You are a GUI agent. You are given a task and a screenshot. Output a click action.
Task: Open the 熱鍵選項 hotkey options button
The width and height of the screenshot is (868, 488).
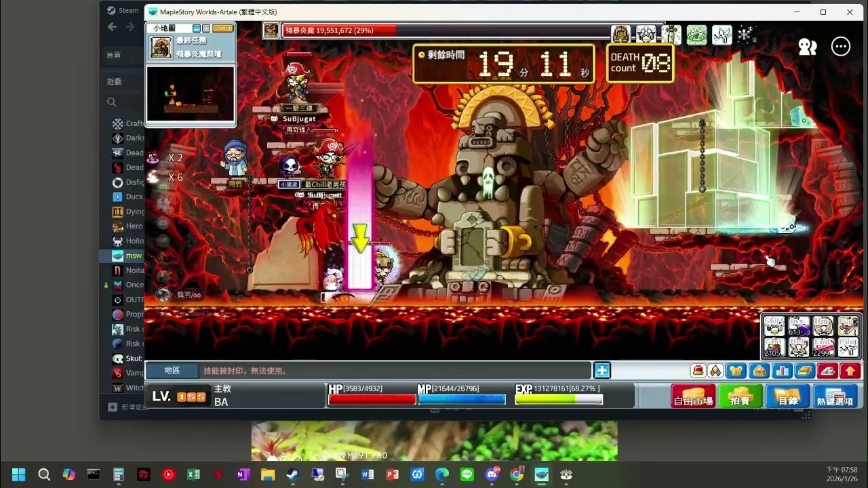tap(835, 396)
